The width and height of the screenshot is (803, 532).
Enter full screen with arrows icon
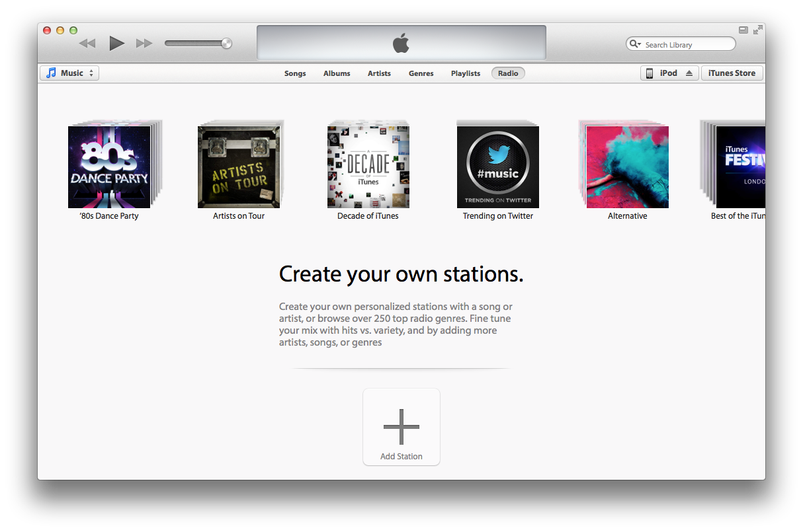coord(758,30)
